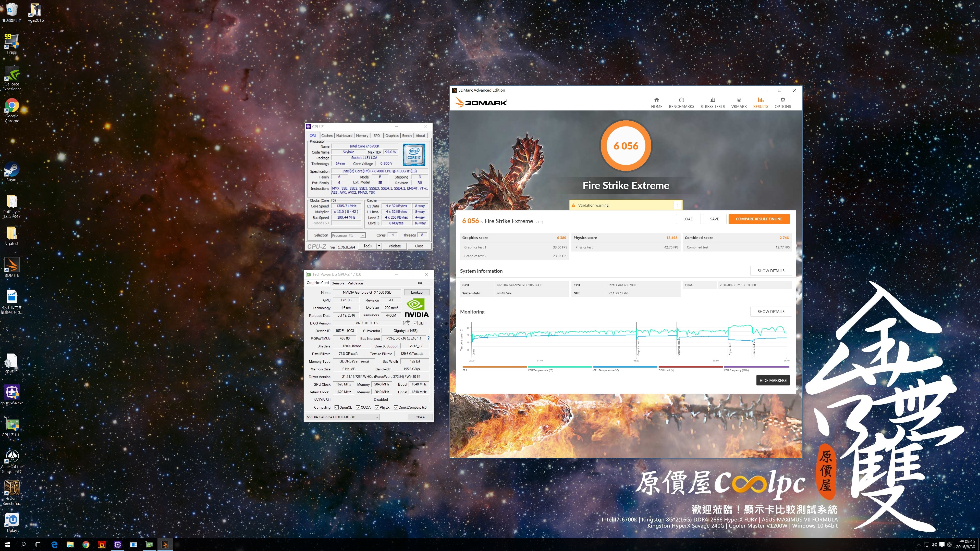Select RESULTS in 3DMark navigation
980x551 pixels.
coord(761,103)
